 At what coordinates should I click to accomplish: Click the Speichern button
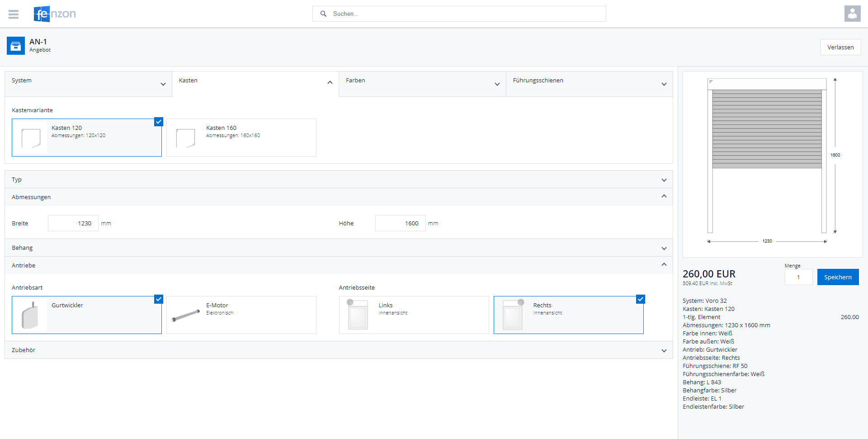click(x=837, y=277)
